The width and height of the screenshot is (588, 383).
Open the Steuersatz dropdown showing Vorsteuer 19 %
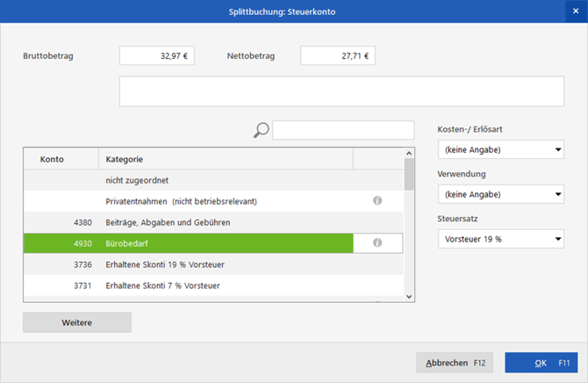click(500, 239)
